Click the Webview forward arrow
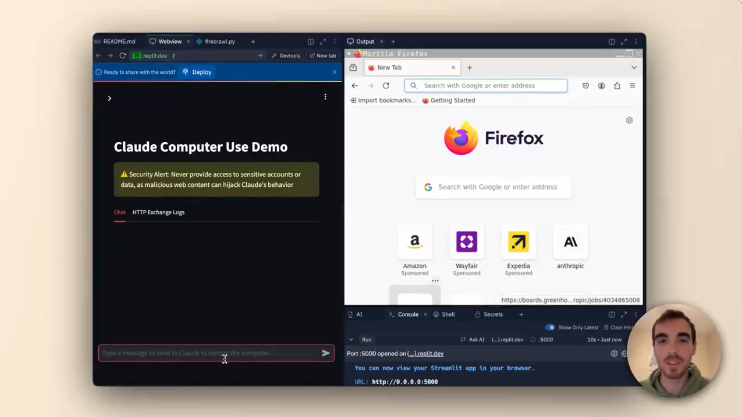742x417 pixels. tap(110, 56)
